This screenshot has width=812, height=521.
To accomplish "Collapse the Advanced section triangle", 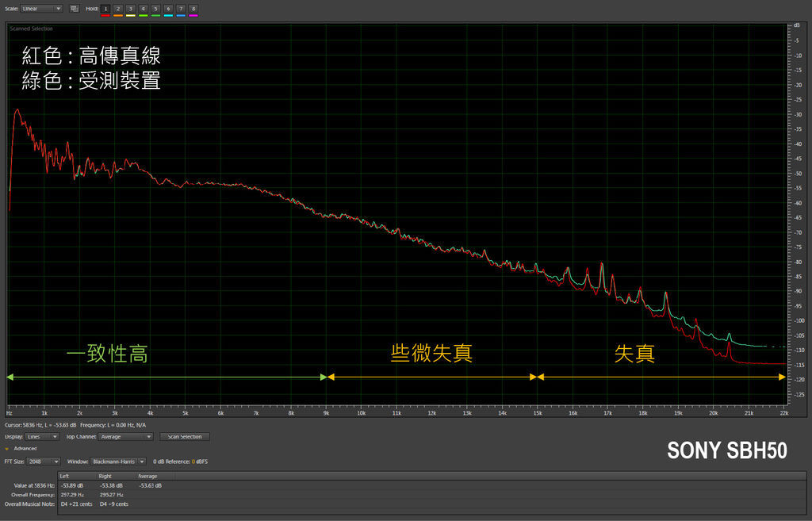I will tap(7, 449).
